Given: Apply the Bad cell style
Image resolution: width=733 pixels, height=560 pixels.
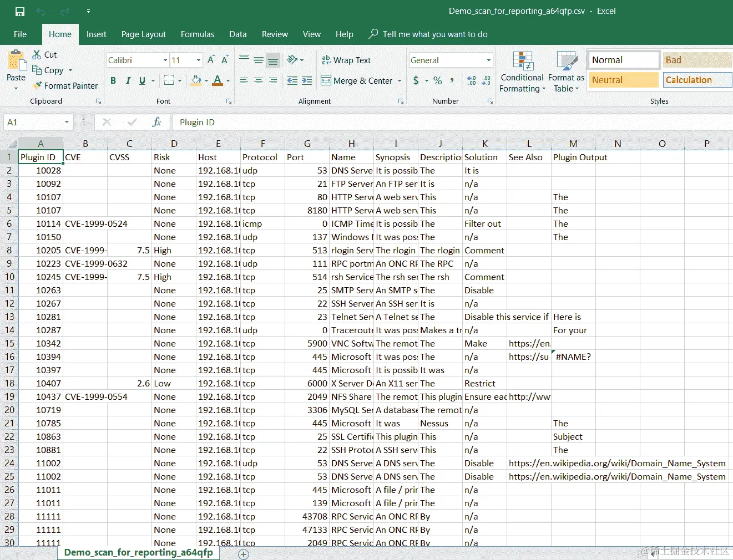Looking at the screenshot, I should click(x=697, y=60).
